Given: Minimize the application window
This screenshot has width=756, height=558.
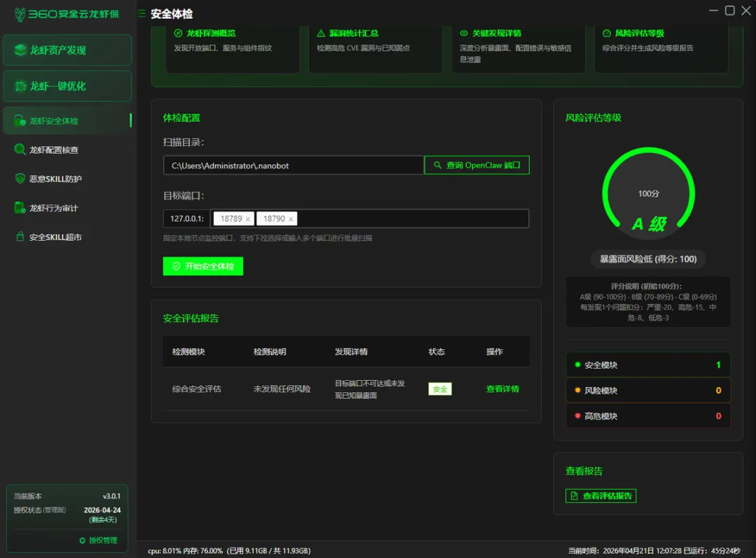Looking at the screenshot, I should [x=713, y=11].
